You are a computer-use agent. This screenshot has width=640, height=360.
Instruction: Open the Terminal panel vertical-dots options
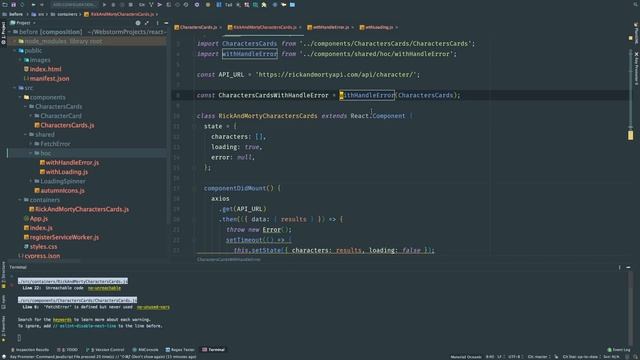coord(619,267)
